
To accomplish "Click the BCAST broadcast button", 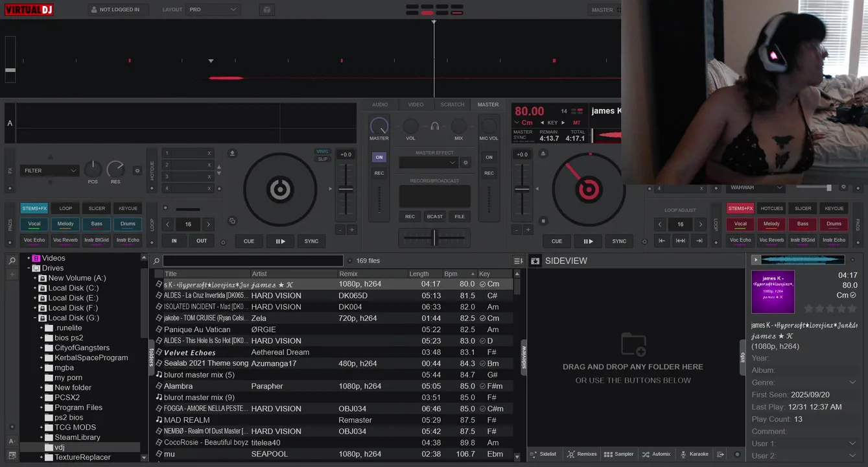I will [x=435, y=217].
